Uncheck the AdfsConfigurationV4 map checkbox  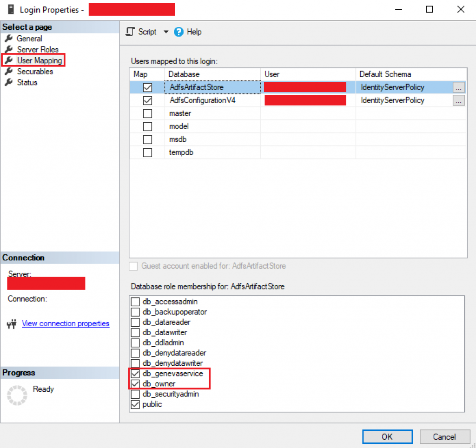pos(147,100)
